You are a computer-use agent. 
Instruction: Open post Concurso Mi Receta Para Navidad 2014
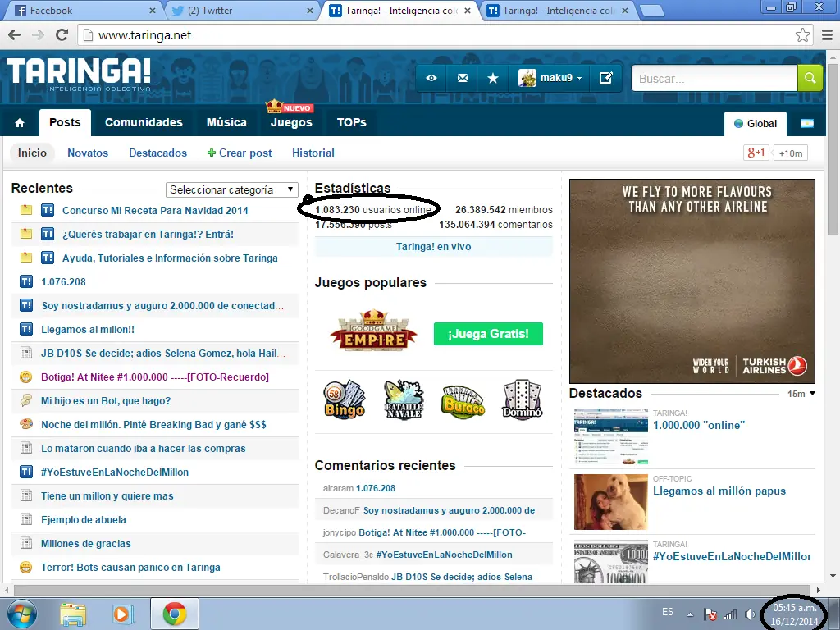(x=155, y=211)
